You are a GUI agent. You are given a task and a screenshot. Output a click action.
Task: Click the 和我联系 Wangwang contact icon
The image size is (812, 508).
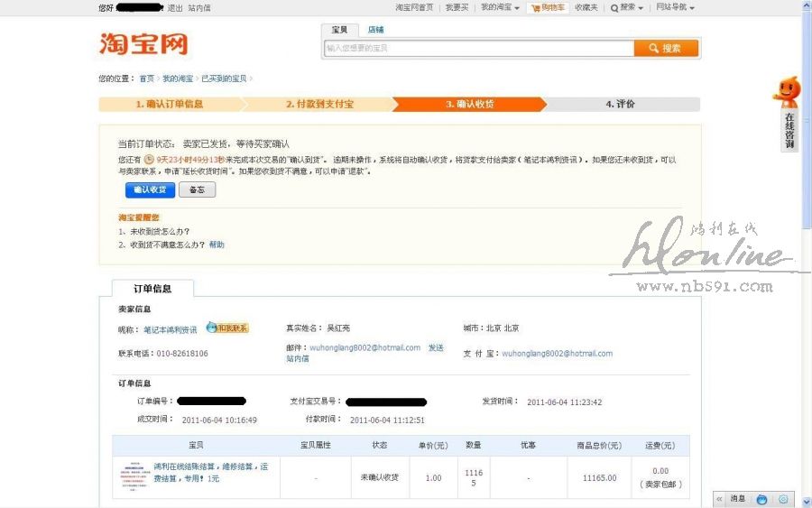point(228,328)
